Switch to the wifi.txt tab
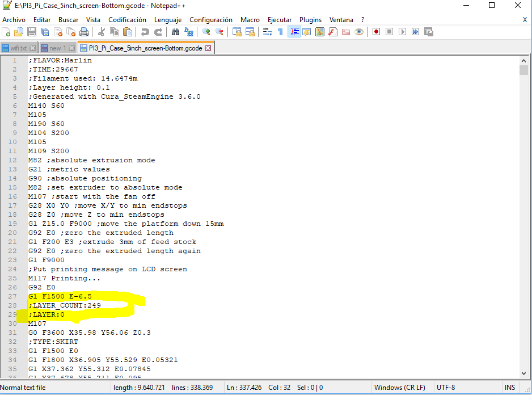This screenshot has width=532, height=395. point(19,48)
